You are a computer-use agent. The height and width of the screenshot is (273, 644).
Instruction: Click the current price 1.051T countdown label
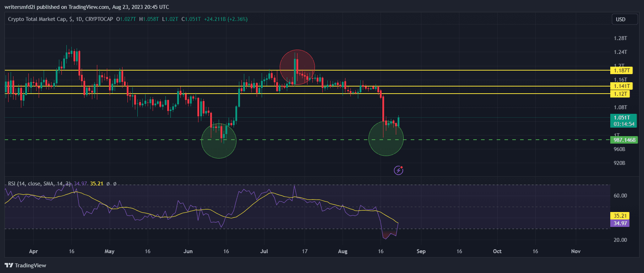(623, 121)
